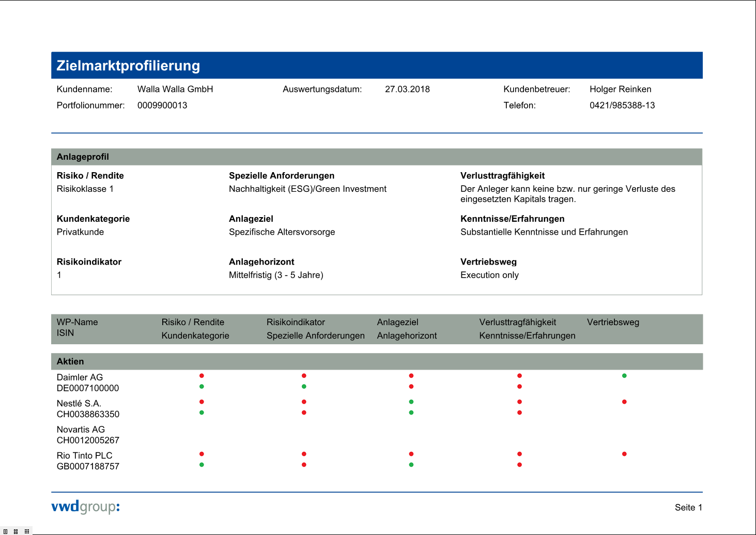Screen dimensions: 756x535
Task: Click the portfolio number 0009900013
Action: [x=162, y=105]
